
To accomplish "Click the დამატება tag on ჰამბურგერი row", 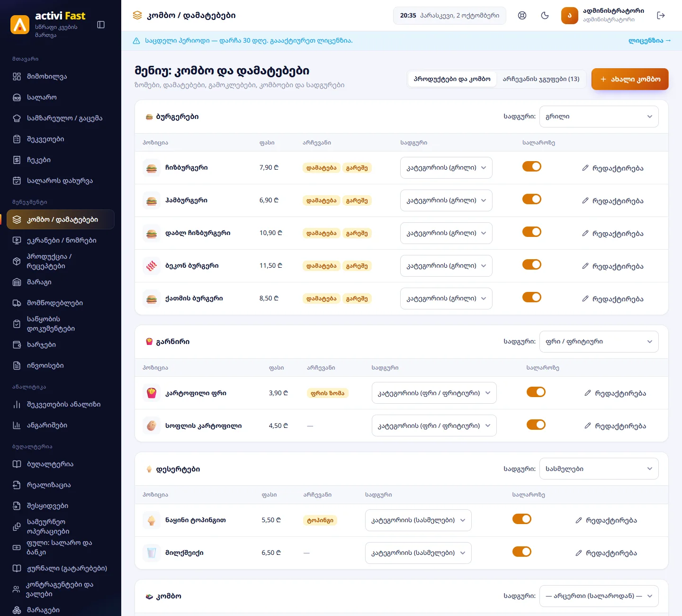I will pyautogui.click(x=322, y=200).
